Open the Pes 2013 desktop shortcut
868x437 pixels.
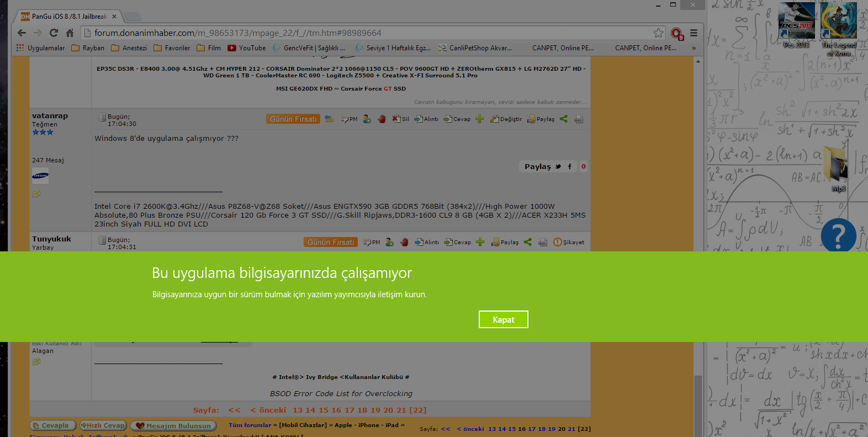(x=796, y=25)
